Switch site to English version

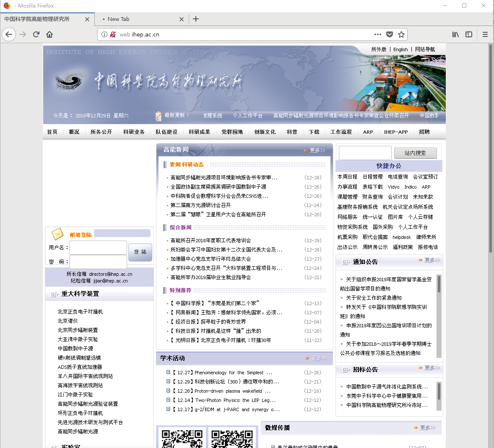coord(400,49)
